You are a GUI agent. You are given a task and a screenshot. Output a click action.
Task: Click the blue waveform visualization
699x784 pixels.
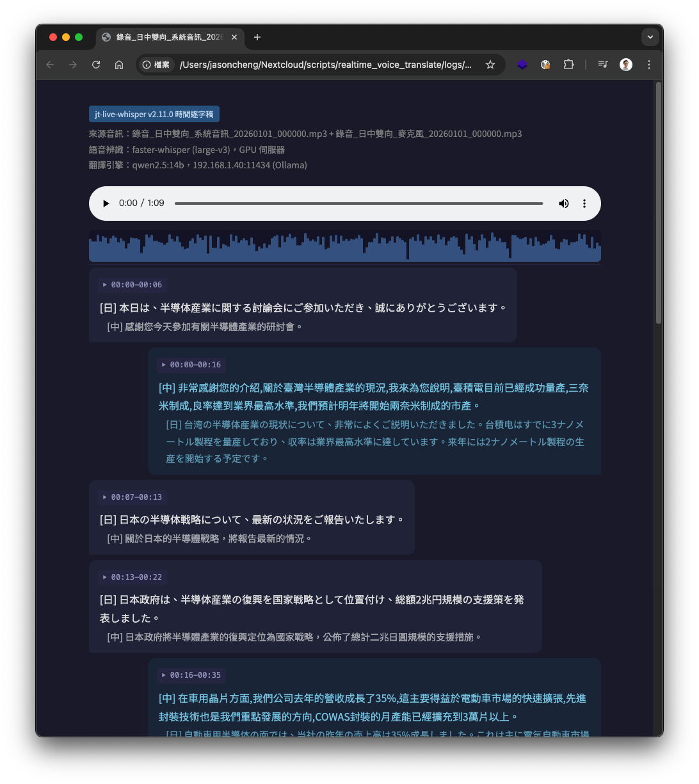(x=345, y=246)
